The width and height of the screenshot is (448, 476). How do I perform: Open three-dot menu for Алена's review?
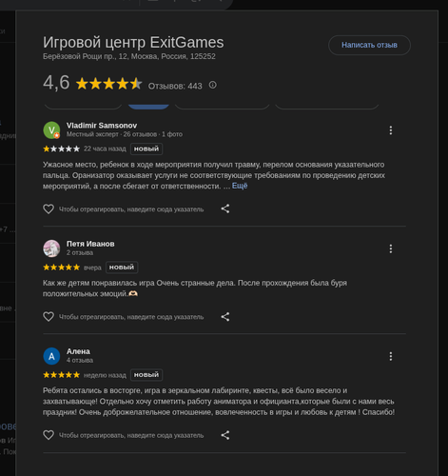pyautogui.click(x=391, y=356)
